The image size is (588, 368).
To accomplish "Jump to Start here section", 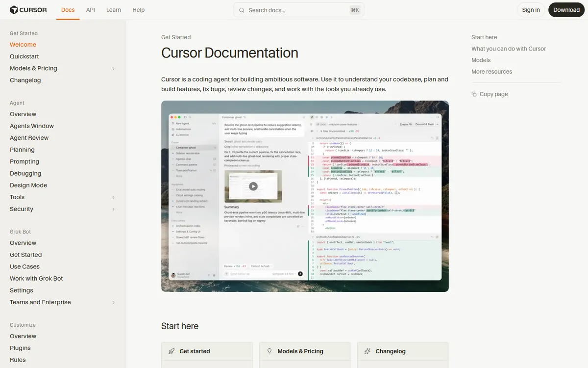I will 484,37.
